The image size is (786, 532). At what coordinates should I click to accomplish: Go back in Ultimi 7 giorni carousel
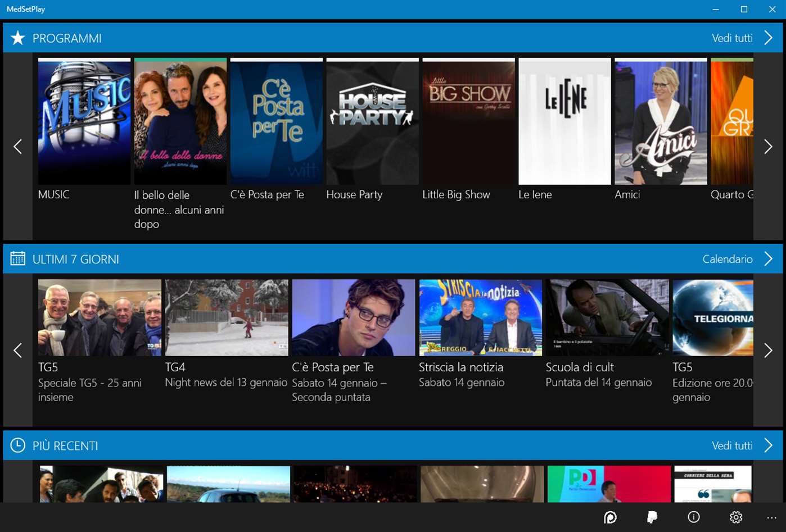coord(18,350)
